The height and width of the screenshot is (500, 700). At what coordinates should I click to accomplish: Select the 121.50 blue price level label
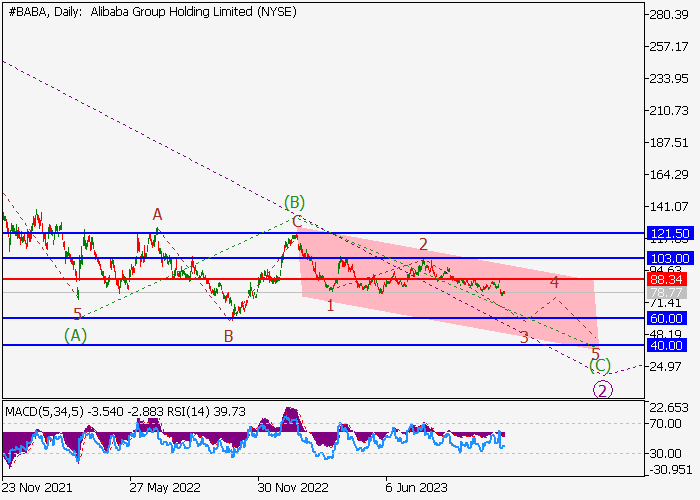(x=670, y=233)
